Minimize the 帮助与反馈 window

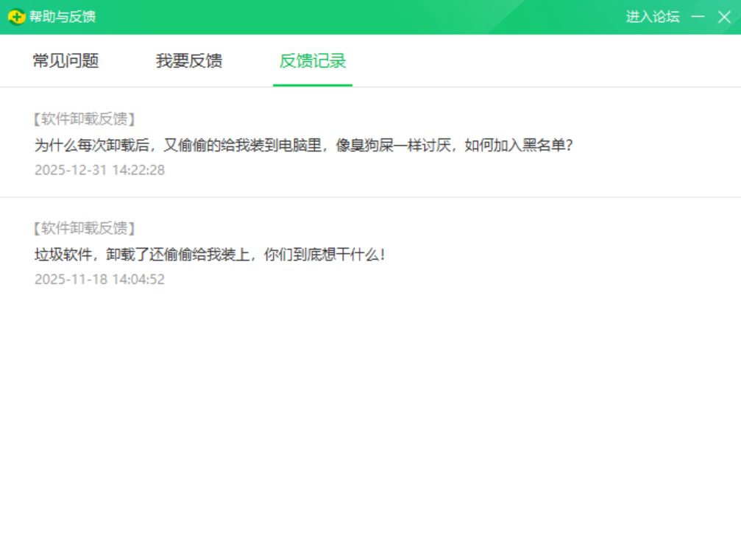pyautogui.click(x=698, y=17)
